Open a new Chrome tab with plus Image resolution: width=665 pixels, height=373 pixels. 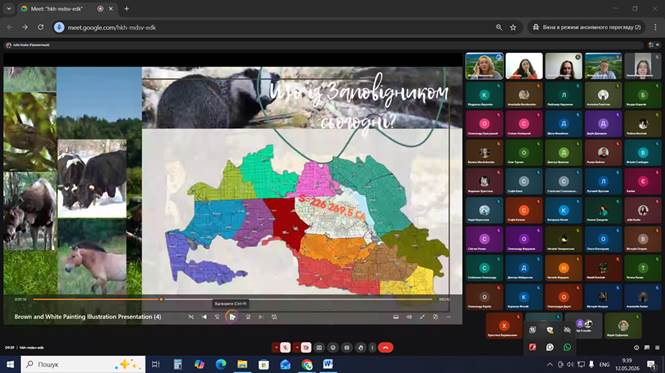(x=126, y=8)
